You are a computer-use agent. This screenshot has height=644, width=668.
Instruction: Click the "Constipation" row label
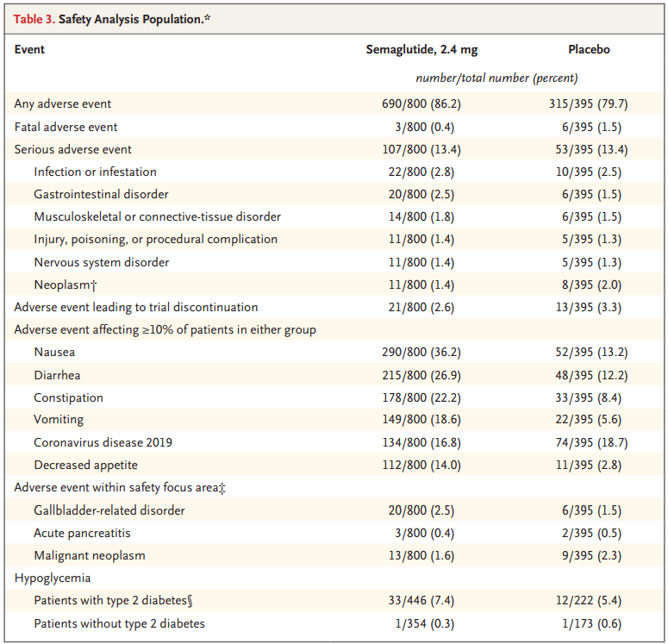(x=68, y=397)
